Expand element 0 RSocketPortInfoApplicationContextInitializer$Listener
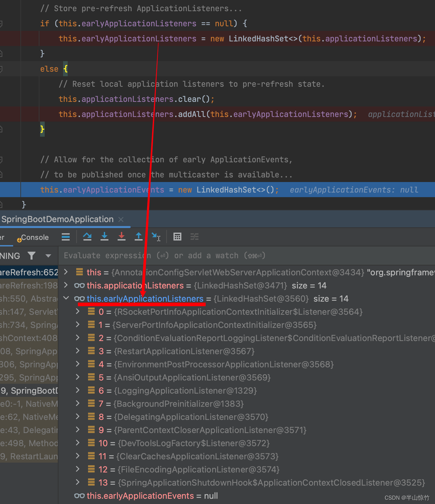Screen dimensions: 435x504 coord(78,311)
